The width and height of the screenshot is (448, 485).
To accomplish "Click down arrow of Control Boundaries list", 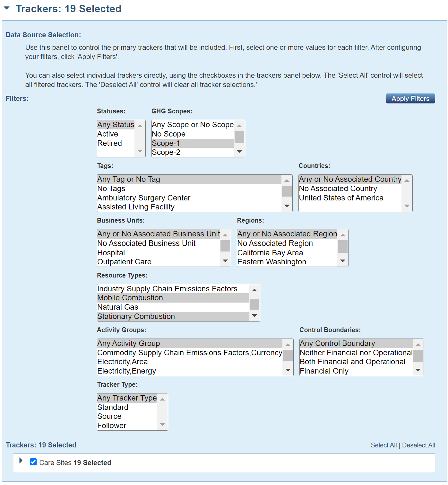I will 418,370.
